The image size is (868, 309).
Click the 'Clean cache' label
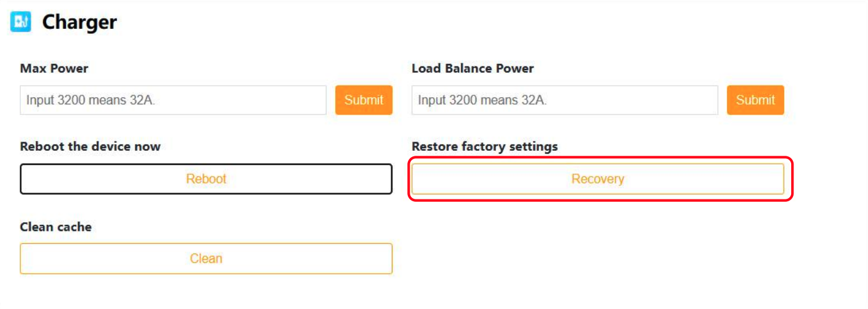[55, 227]
